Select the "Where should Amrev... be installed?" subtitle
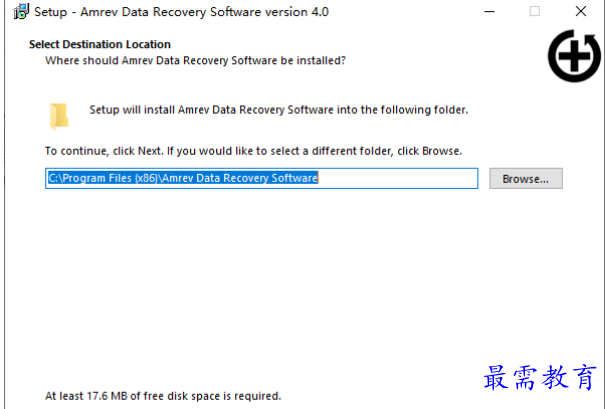605x409 pixels. coord(195,61)
